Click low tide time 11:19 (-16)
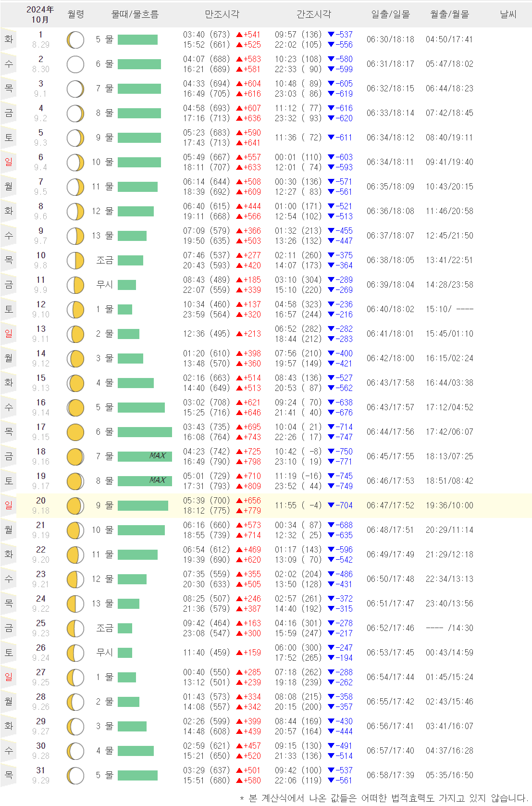Image resolution: width=532 pixels, height=806 pixels. pyautogui.click(x=298, y=476)
